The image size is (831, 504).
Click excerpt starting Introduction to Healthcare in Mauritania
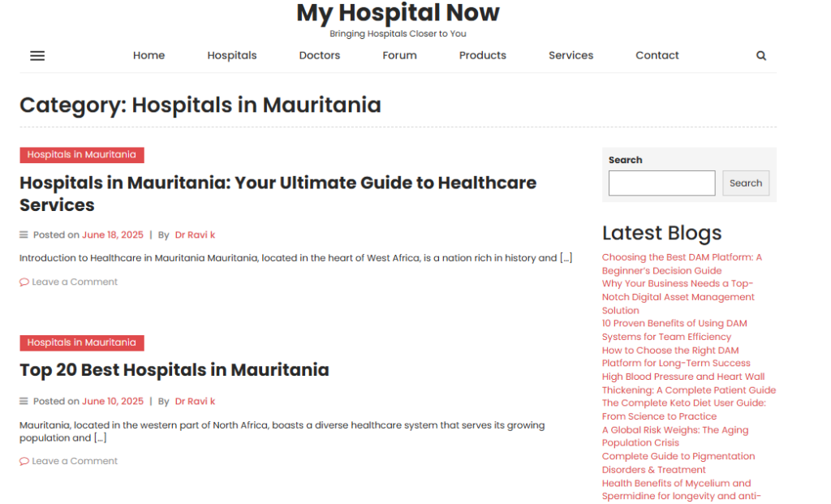point(295,258)
